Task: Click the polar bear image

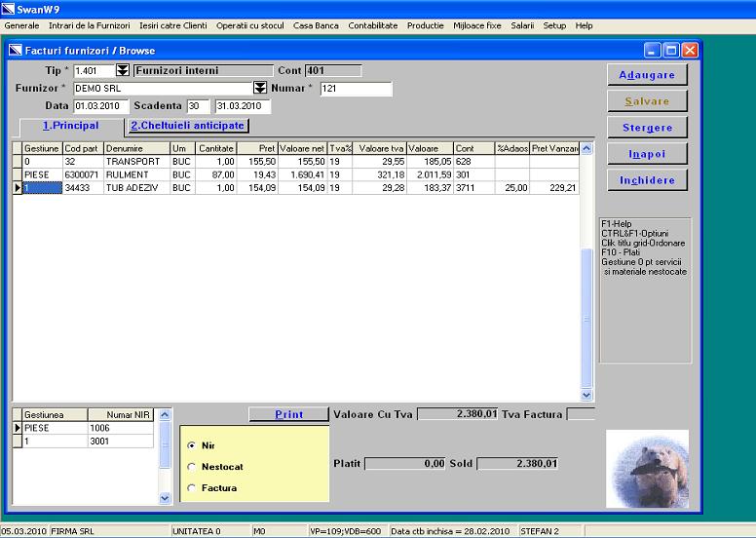Action: pos(647,468)
